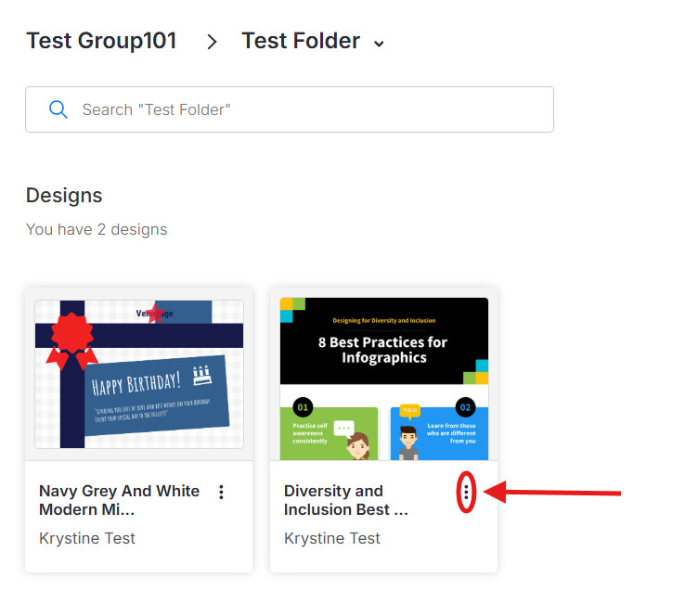Click the Diversity and Inclusion Best title
This screenshot has width=698, height=616.
pyautogui.click(x=345, y=500)
